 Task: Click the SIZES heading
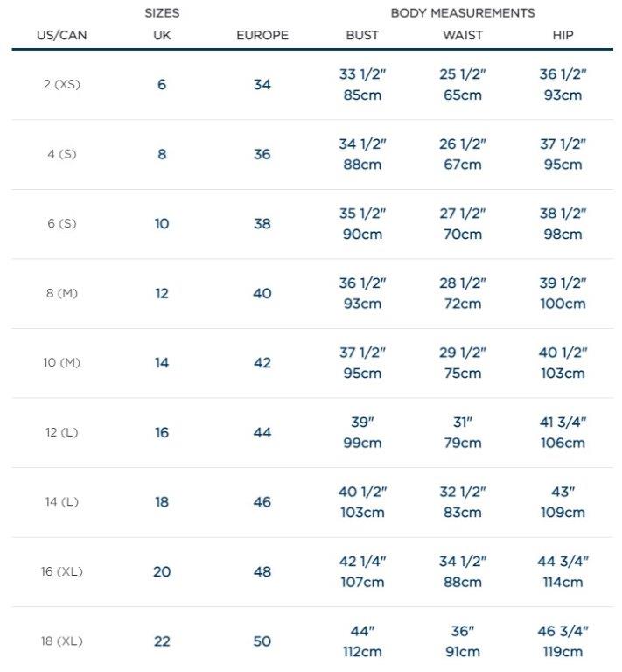(x=162, y=13)
